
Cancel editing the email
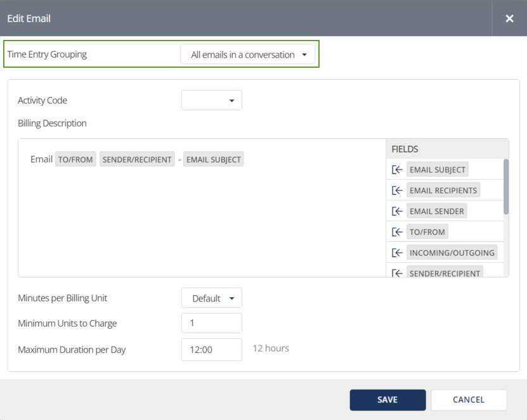(469, 400)
